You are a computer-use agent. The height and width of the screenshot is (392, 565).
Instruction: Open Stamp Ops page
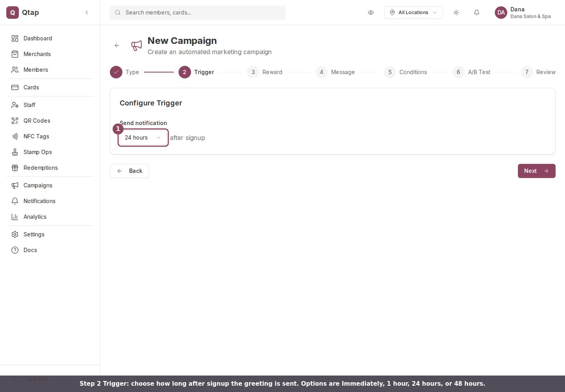(x=50, y=152)
